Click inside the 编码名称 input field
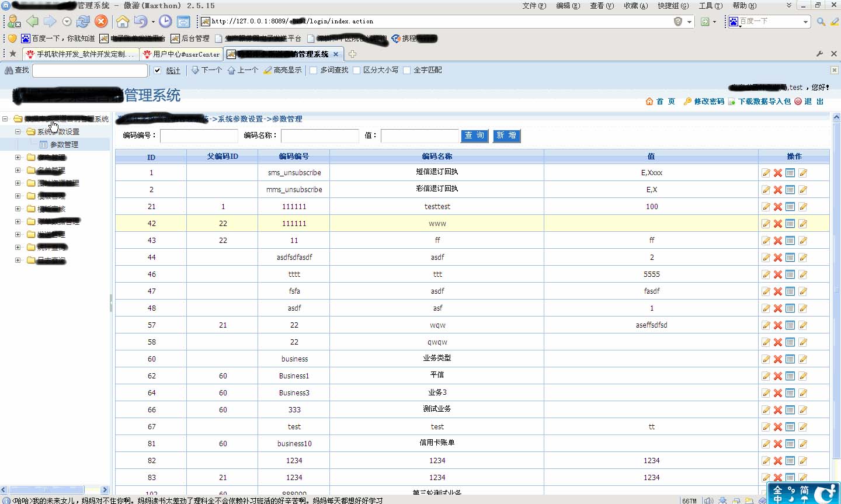This screenshot has width=841, height=504. coord(319,135)
